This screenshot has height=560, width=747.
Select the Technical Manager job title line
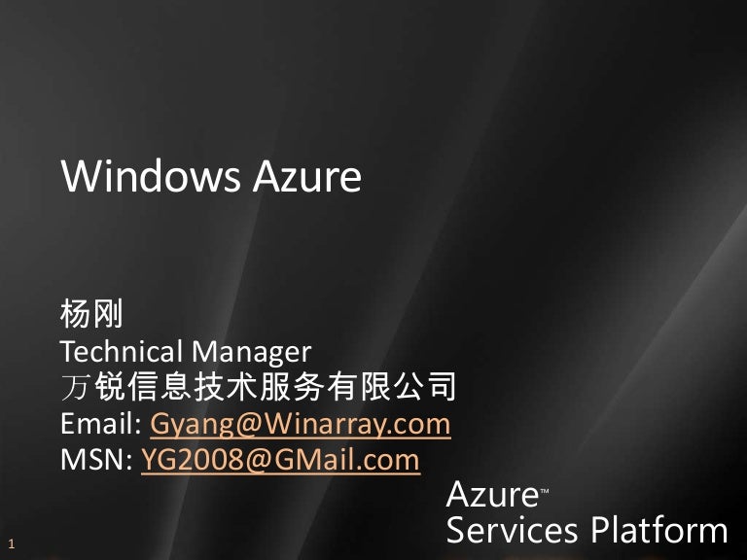coord(186,351)
